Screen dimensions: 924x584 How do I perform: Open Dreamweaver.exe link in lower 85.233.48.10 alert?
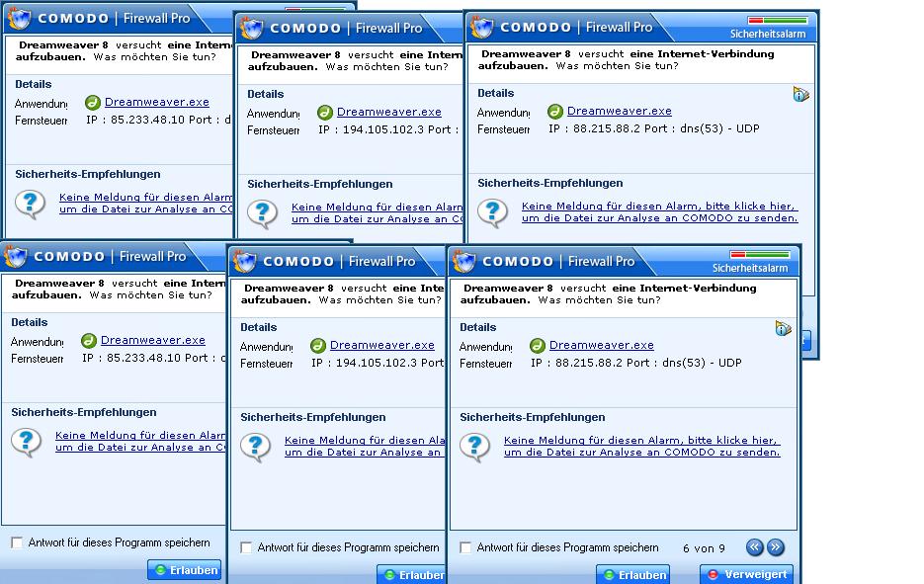coord(153,341)
